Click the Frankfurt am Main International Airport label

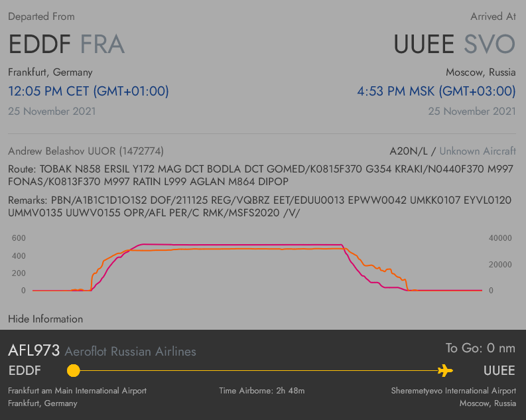[x=77, y=391]
